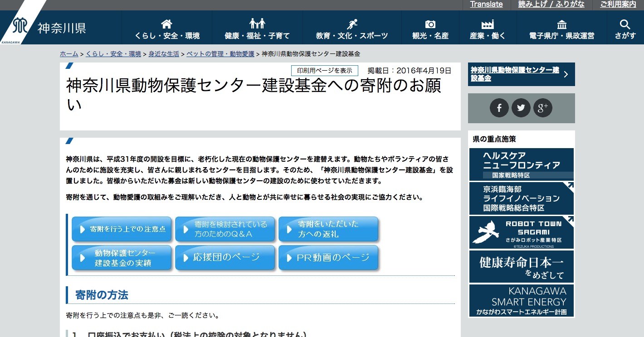The image size is (644, 337).
Task: Click the 掲載日：2016年4月19日 date text
Action: point(410,71)
